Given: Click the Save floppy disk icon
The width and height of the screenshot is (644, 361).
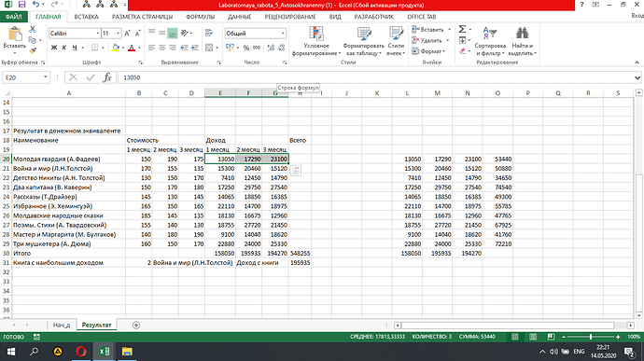Looking at the screenshot, I should point(21,5).
